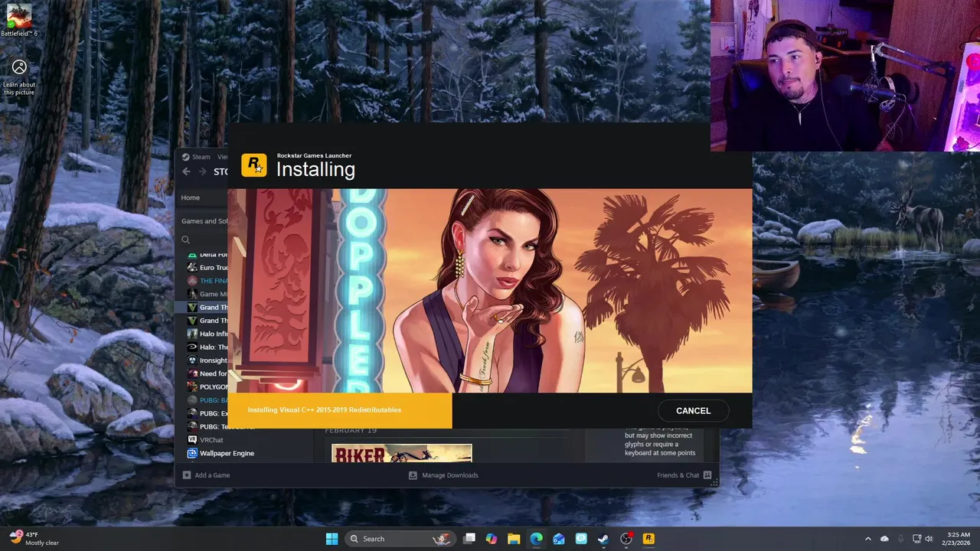980x551 pixels.
Task: Open volume control from system tray
Action: coord(929,539)
